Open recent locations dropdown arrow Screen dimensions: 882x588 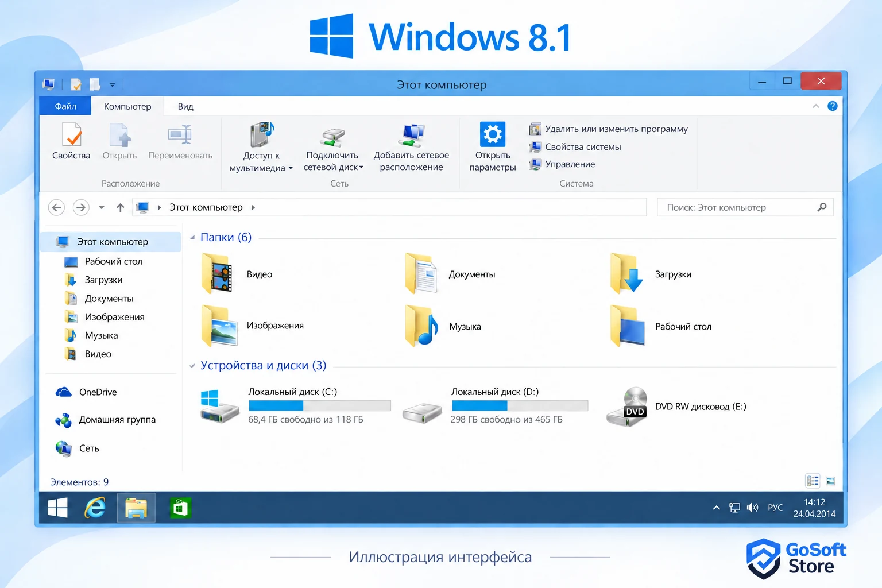point(102,208)
